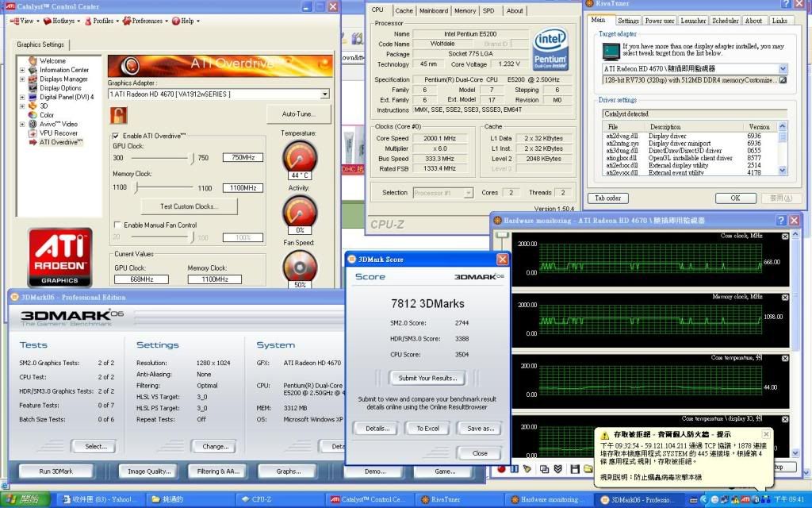Click the ATI Overdrive lock icon
This screenshot has height=508, width=812.
click(119, 115)
